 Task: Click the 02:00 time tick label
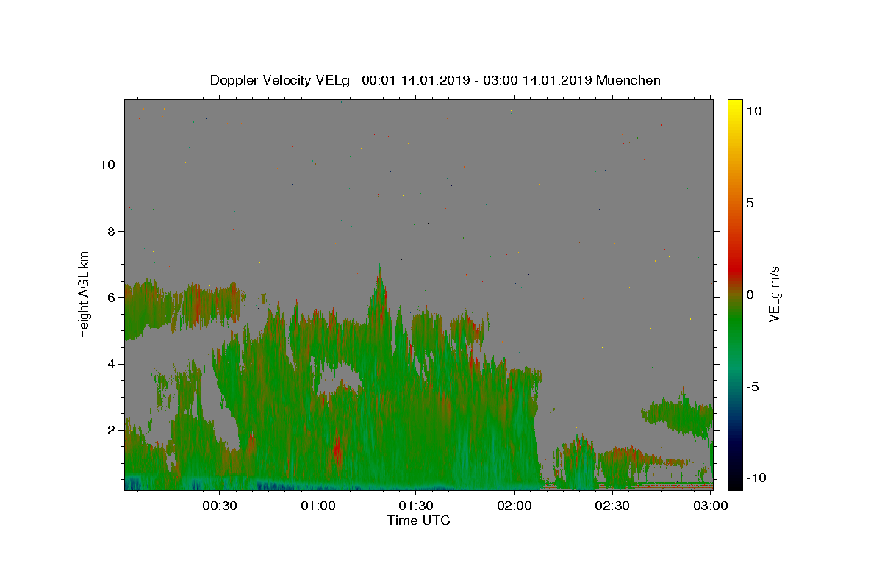(x=514, y=506)
